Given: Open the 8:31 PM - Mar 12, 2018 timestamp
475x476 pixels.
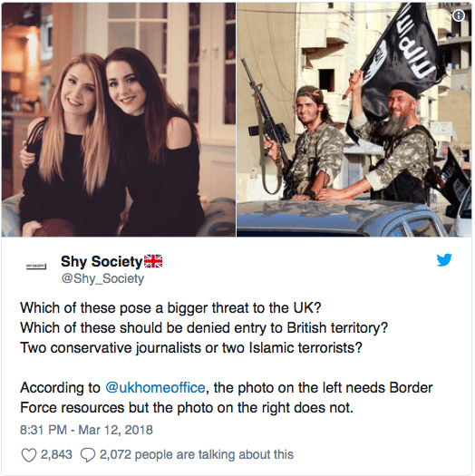Looking at the screenshot, I should 86,430.
